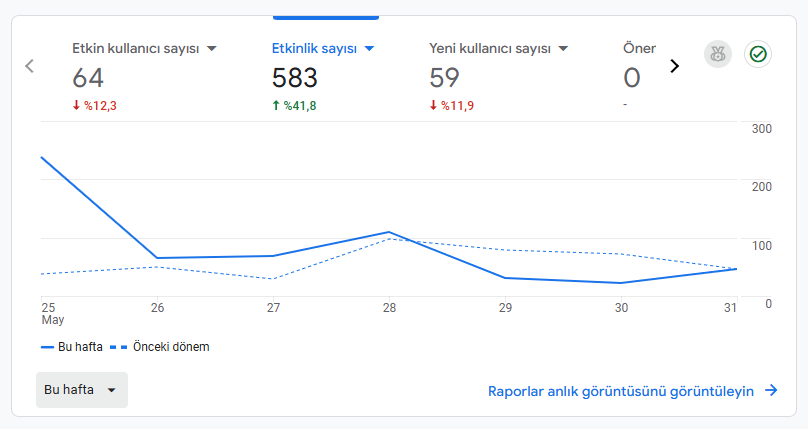This screenshot has height=429, width=808.
Task: Click the green %41,8 increase indicator
Action: pyautogui.click(x=294, y=106)
